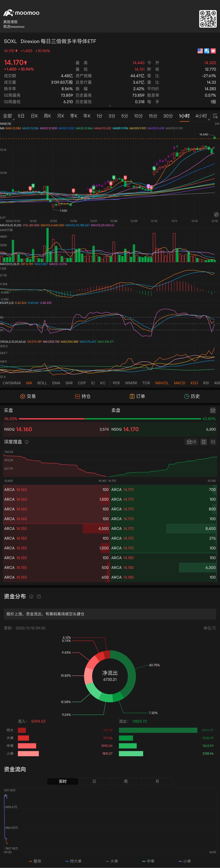This screenshot has height=868, width=220.
Task: Tap exchange bank icon beside 卖盘
Action: pos(213,410)
